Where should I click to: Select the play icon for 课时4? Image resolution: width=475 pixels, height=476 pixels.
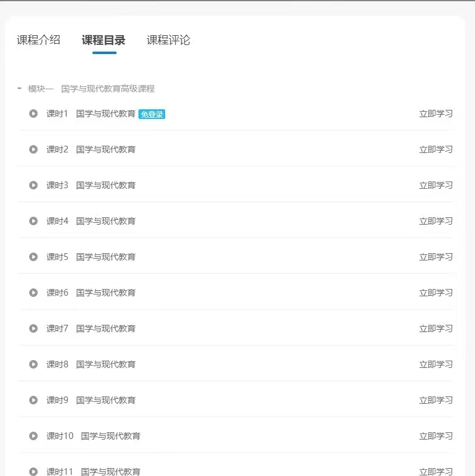pos(33,221)
